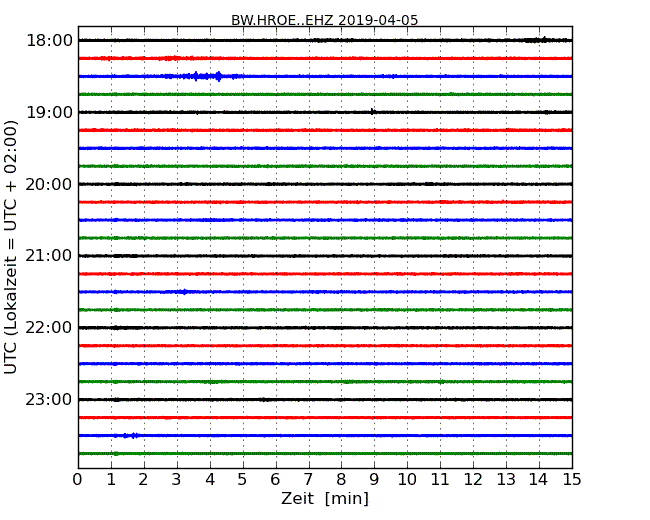The width and height of the screenshot is (650, 520).
Task: Select the x-axis tick label 14
Action: (x=538, y=480)
